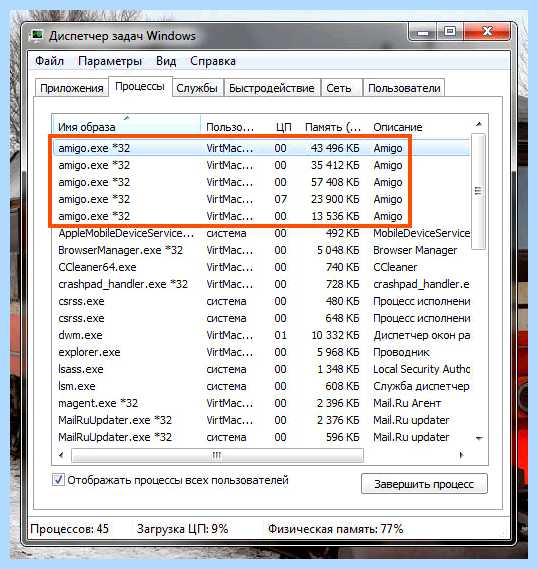Click the Проводник description cell
This screenshot has height=569, width=538.
401,352
